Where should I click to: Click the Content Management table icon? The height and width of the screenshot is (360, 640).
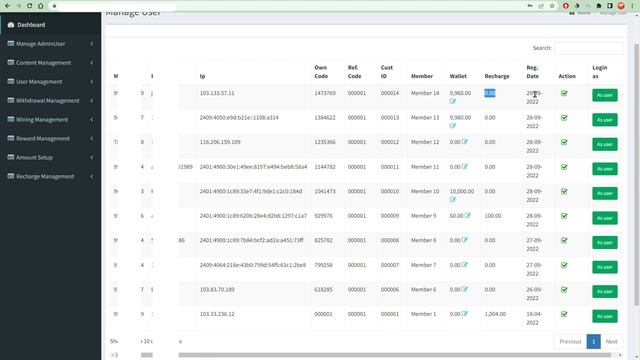[x=11, y=62]
